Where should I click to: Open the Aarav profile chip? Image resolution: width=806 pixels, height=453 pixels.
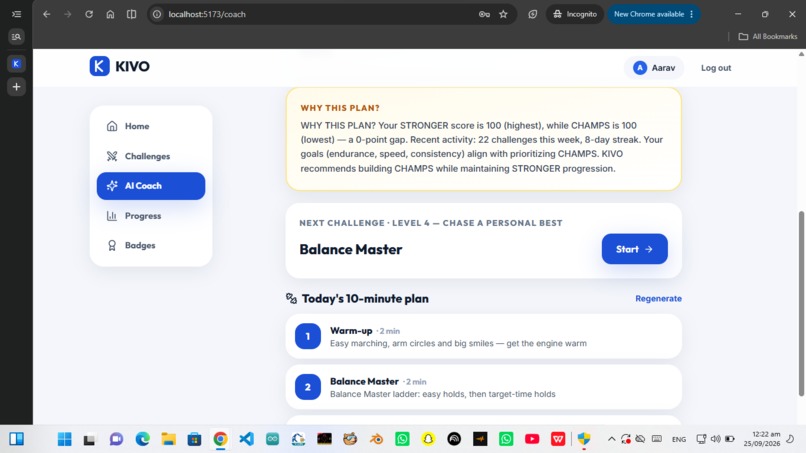pyautogui.click(x=654, y=68)
